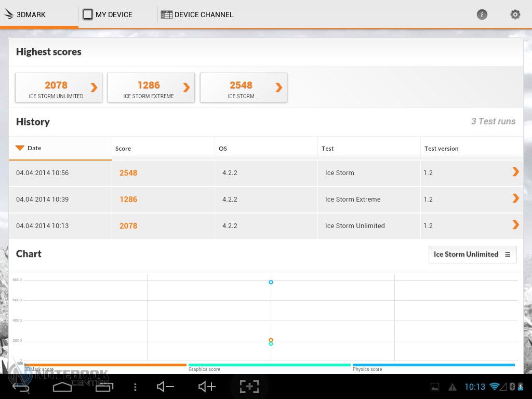Image resolution: width=532 pixels, height=399 pixels.
Task: Expand the Ice Storm 2548 history row arrow
Action: tap(515, 172)
